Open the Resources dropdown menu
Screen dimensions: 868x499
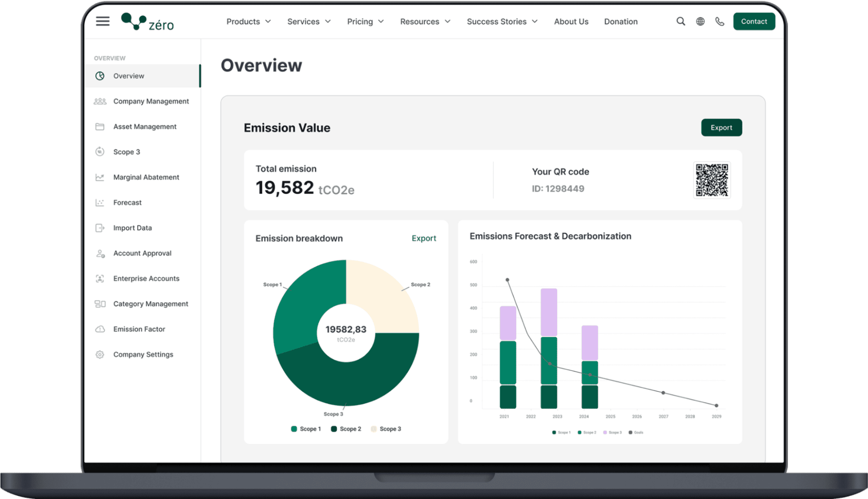coord(425,21)
